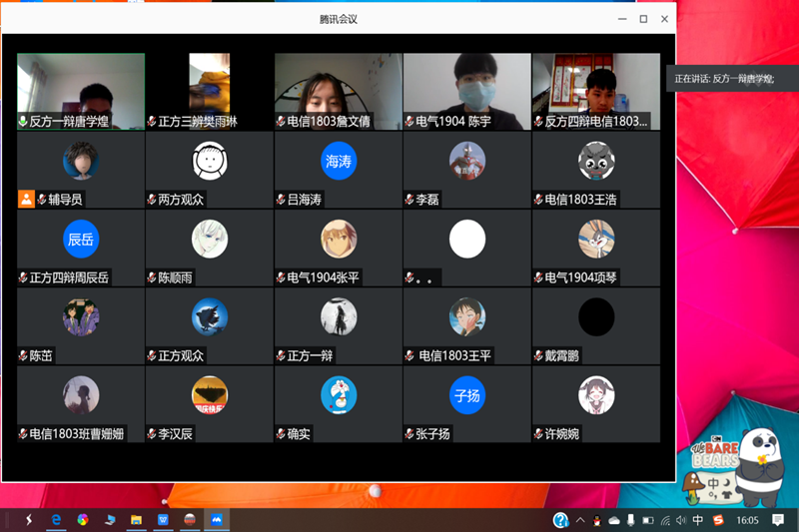The image size is (799, 532).
Task: Click the 正方一辩 grayscale avatar
Action: tap(339, 316)
